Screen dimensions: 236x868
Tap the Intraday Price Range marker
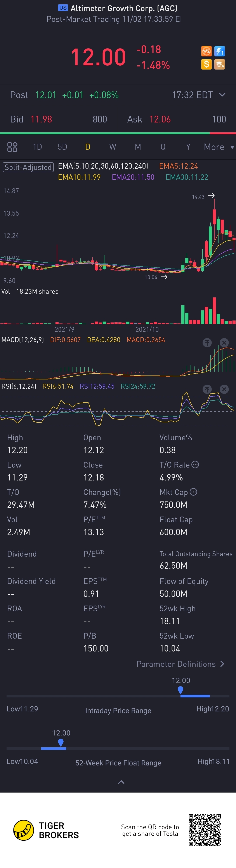click(180, 690)
